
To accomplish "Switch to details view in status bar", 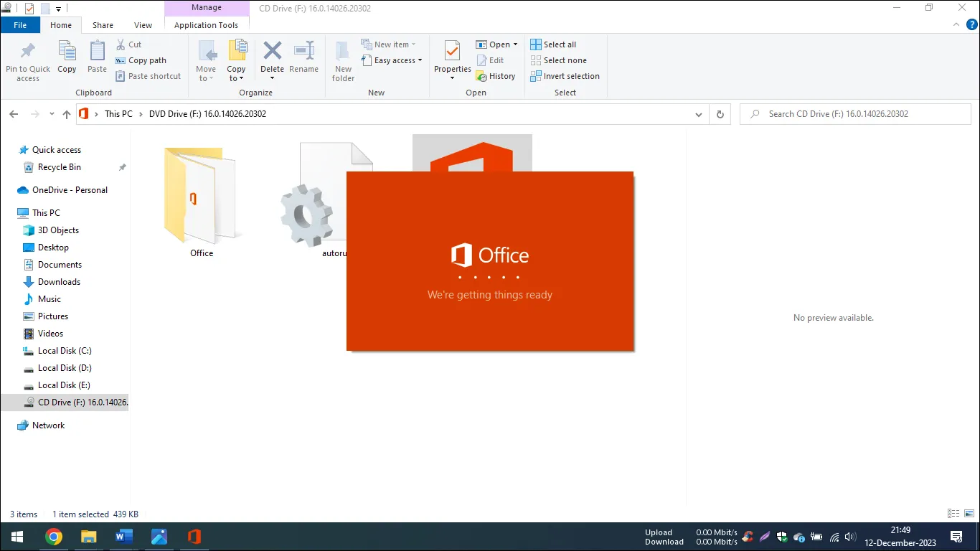I will (x=953, y=514).
